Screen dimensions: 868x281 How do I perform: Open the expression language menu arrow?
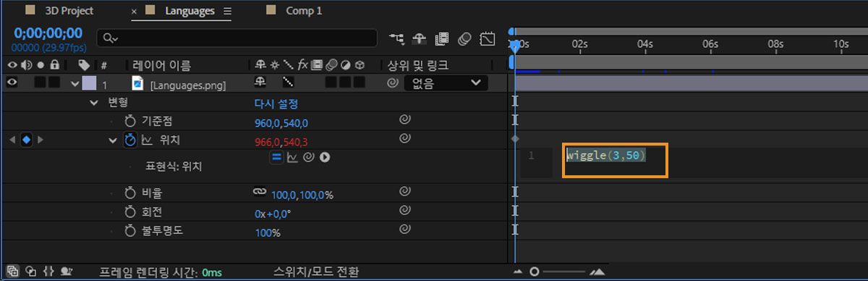click(325, 156)
